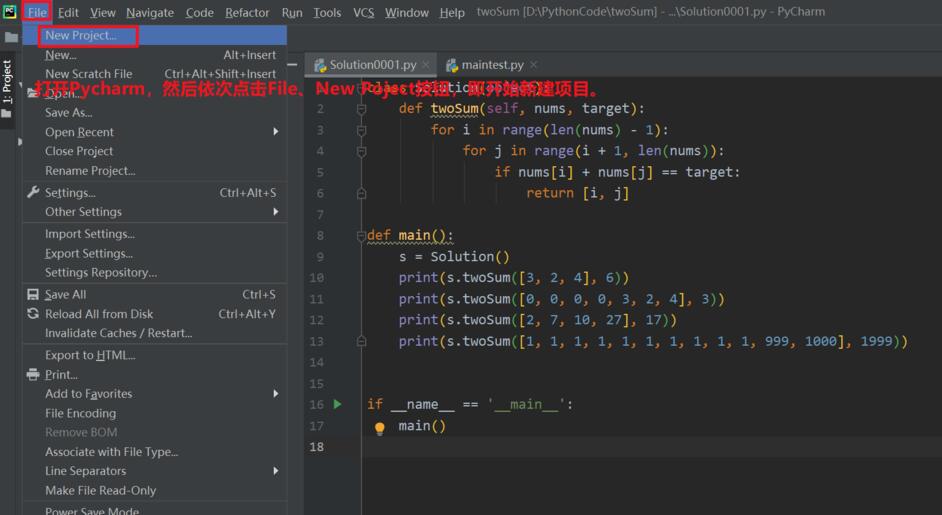942x515 pixels.
Task: Select Export to HTML... item
Action: click(154, 355)
